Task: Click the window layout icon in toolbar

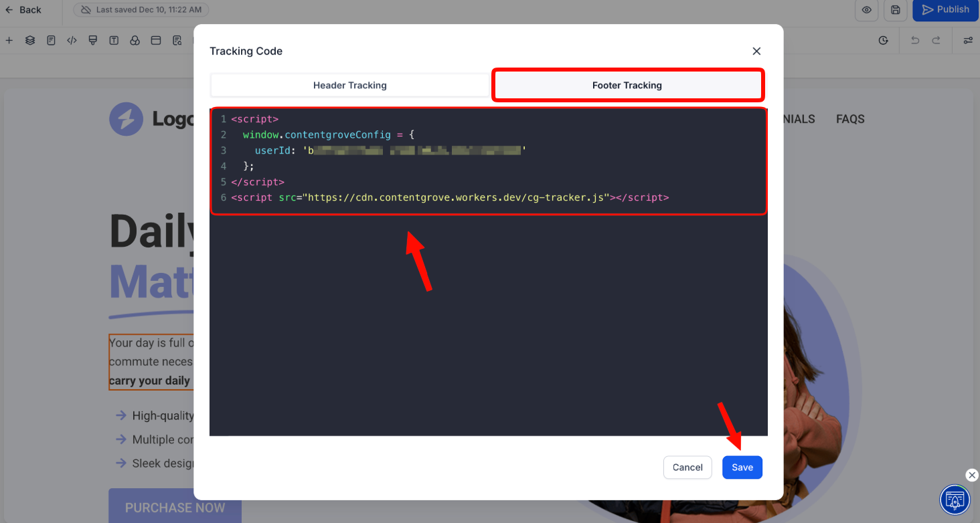Action: tap(156, 41)
